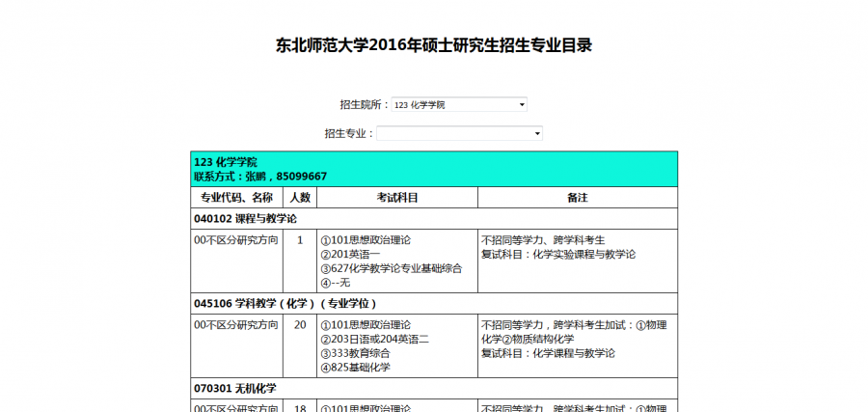Image resolution: width=868 pixels, height=412 pixels.
Task: Click the 070301 无机化学 section row
Action: click(x=434, y=388)
